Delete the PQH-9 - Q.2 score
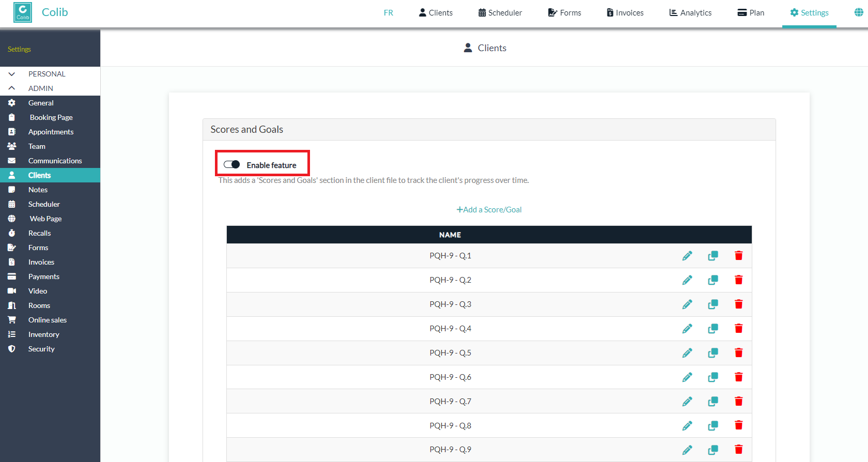This screenshot has width=868, height=462. coord(739,280)
